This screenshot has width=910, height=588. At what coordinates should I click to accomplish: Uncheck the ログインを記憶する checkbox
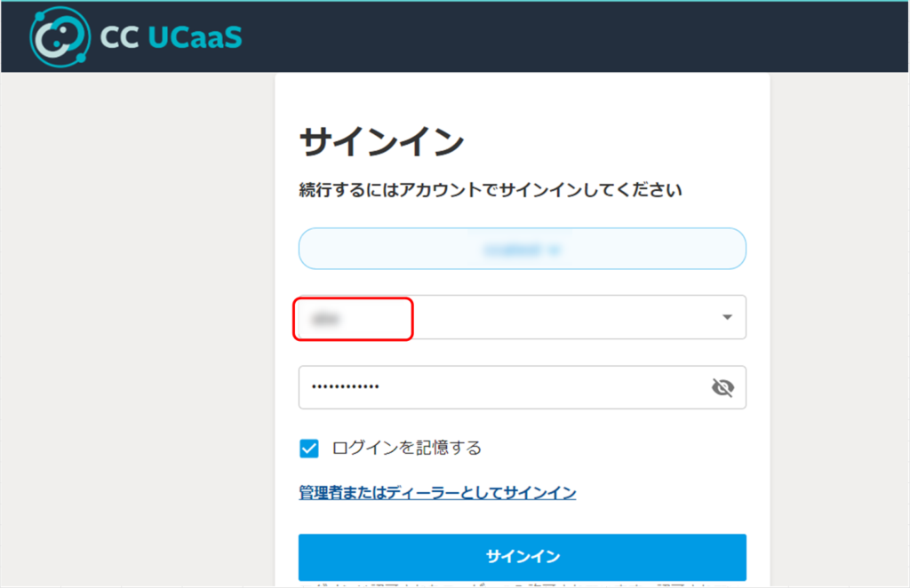pos(308,449)
